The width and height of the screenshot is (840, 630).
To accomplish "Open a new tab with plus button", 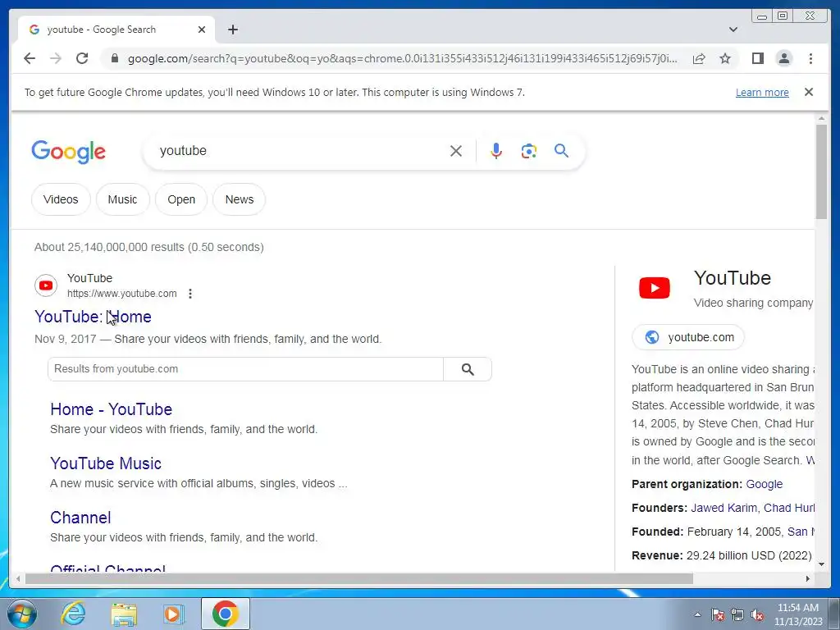I will pyautogui.click(x=232, y=30).
